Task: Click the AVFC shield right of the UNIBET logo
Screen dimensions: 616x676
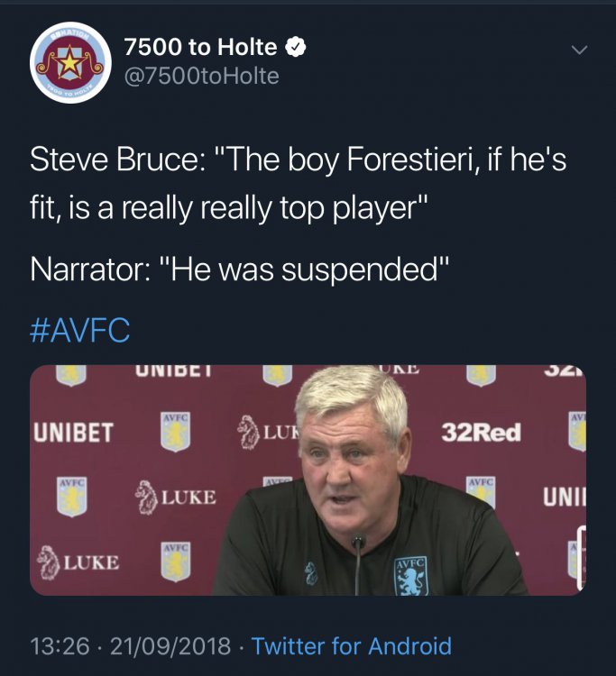Action: [175, 431]
